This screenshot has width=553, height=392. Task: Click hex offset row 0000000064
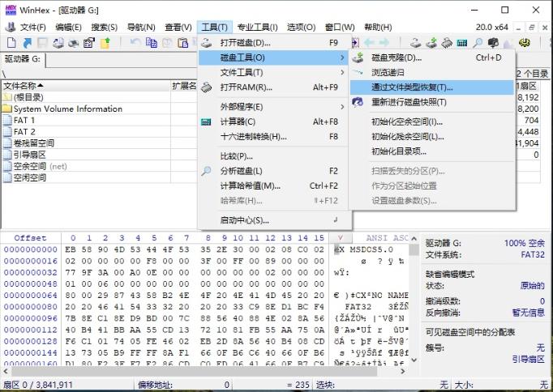[x=30, y=295]
